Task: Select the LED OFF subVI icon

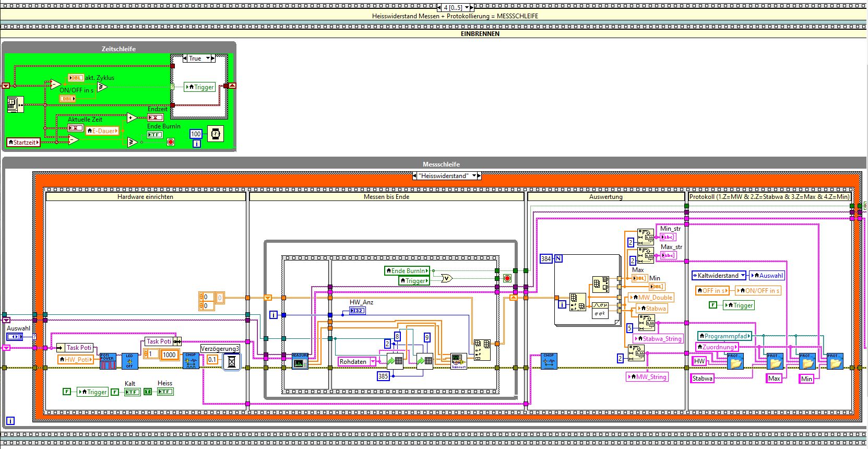Action: coord(129,361)
